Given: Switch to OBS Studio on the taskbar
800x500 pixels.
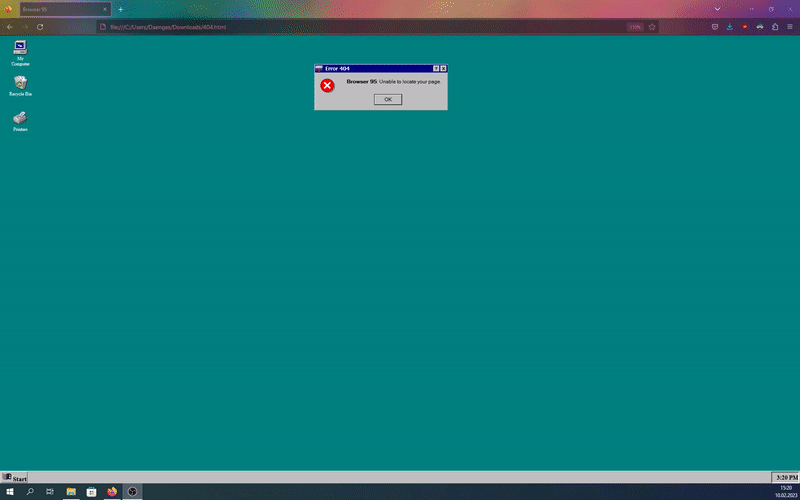Looking at the screenshot, I should [133, 492].
